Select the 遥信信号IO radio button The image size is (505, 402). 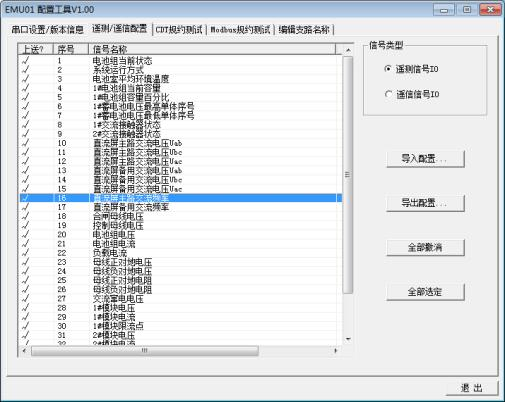coord(388,94)
